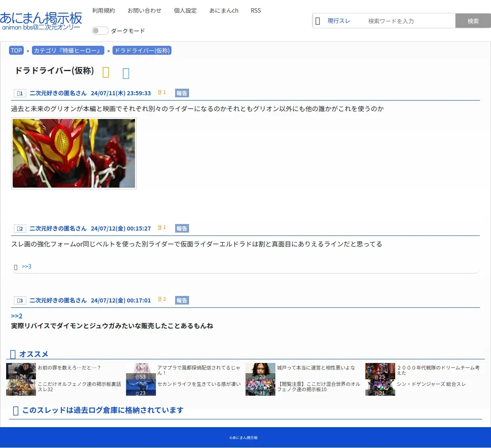Report post 3 with the 報告 button
The height and width of the screenshot is (448, 491).
coord(182,300)
